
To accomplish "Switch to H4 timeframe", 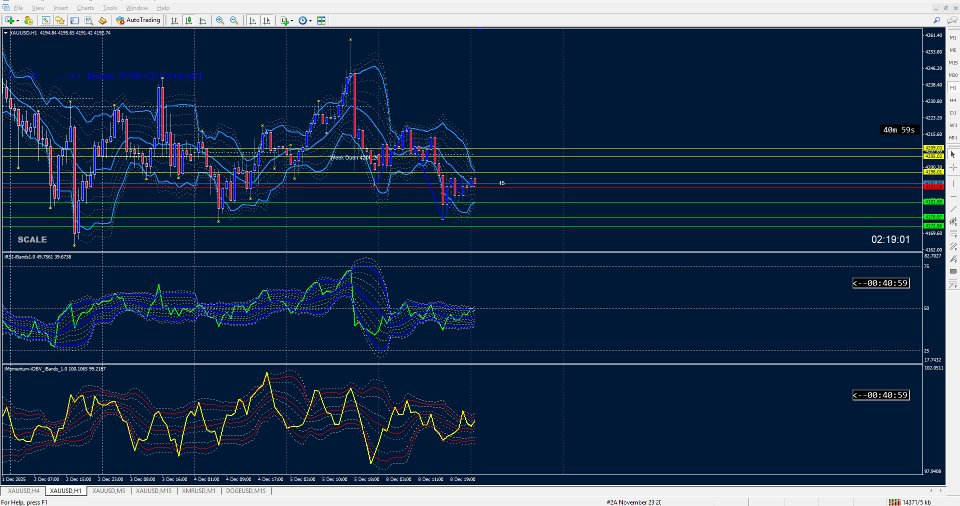I will (953, 100).
